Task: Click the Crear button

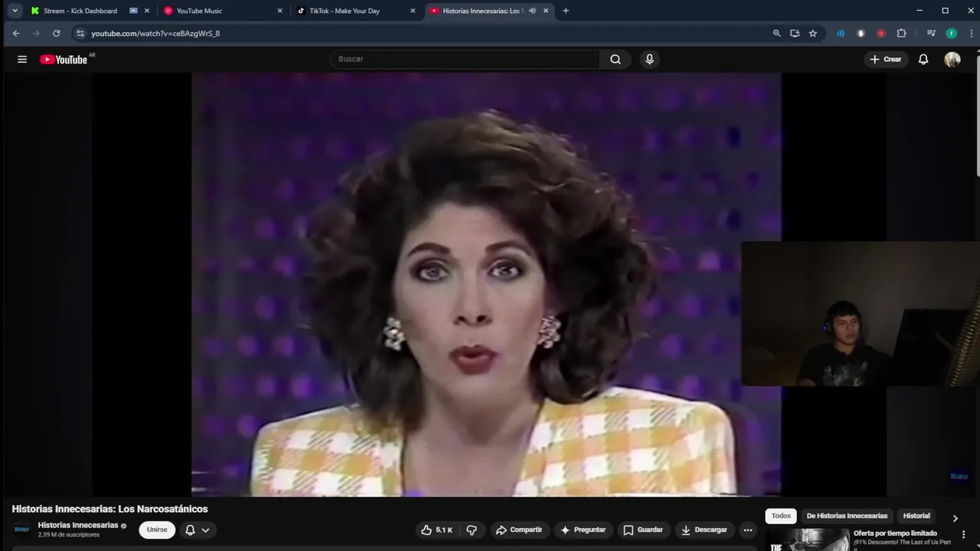Action: tap(886, 60)
